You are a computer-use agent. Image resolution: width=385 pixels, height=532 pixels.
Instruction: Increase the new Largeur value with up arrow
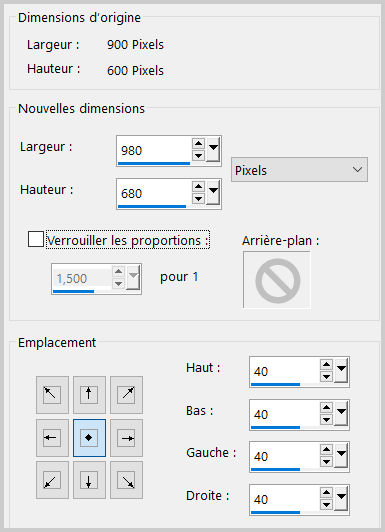tap(198, 144)
